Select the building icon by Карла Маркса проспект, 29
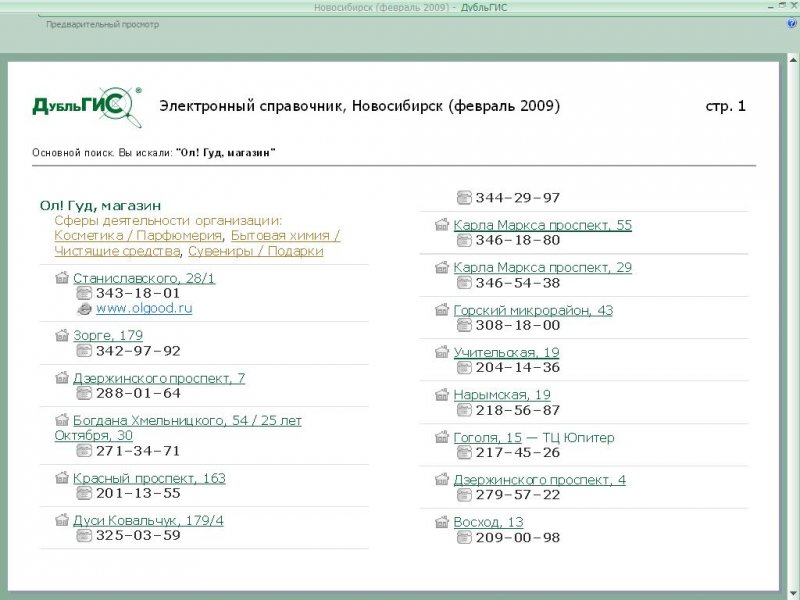 [442, 267]
